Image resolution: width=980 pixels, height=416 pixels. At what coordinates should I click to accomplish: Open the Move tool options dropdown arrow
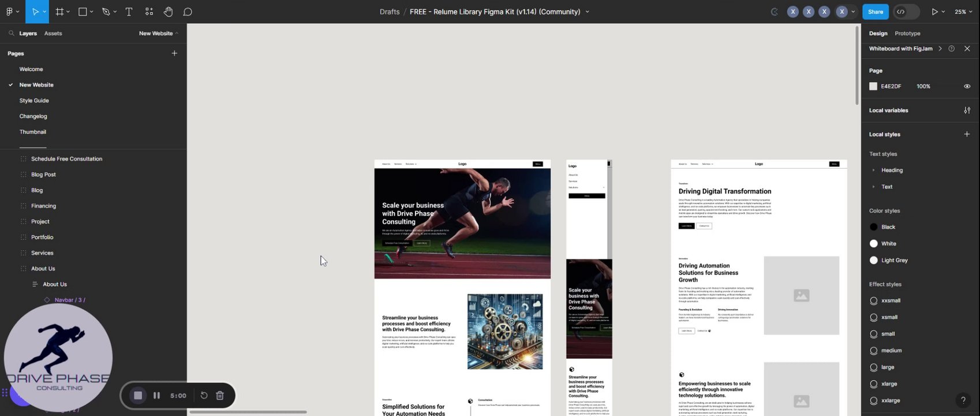[44, 12]
